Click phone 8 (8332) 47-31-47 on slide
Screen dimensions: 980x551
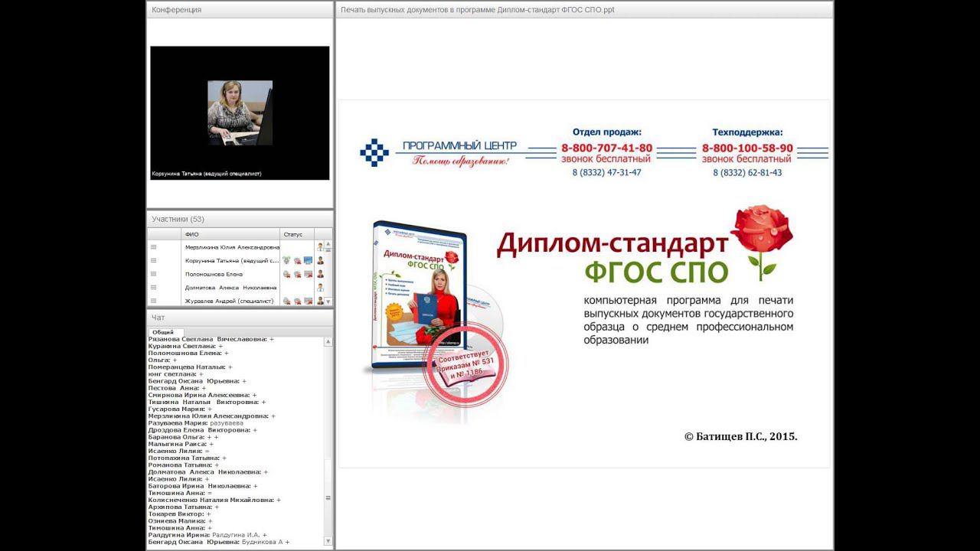click(606, 172)
